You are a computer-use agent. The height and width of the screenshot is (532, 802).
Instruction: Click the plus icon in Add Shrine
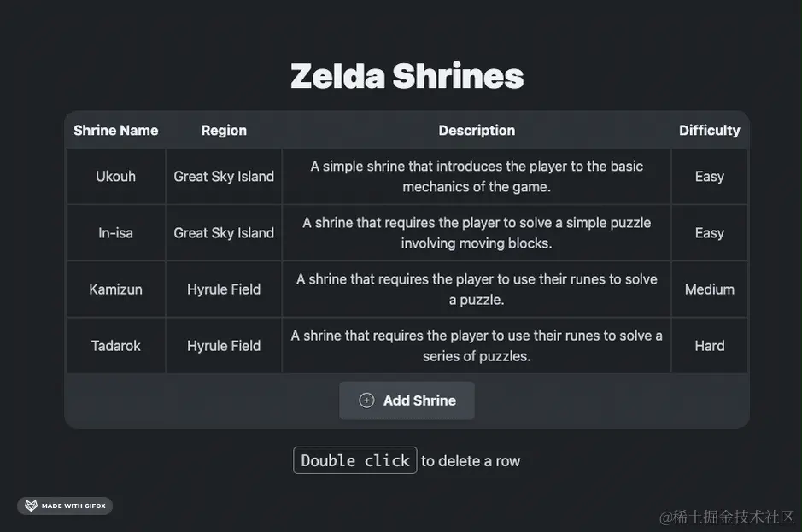click(366, 400)
